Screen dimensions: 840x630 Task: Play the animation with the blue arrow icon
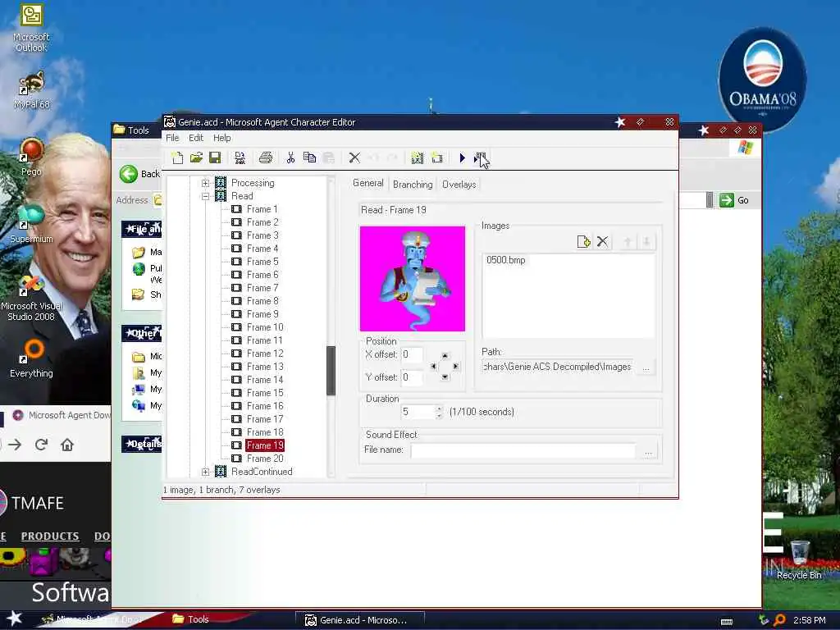click(x=463, y=157)
